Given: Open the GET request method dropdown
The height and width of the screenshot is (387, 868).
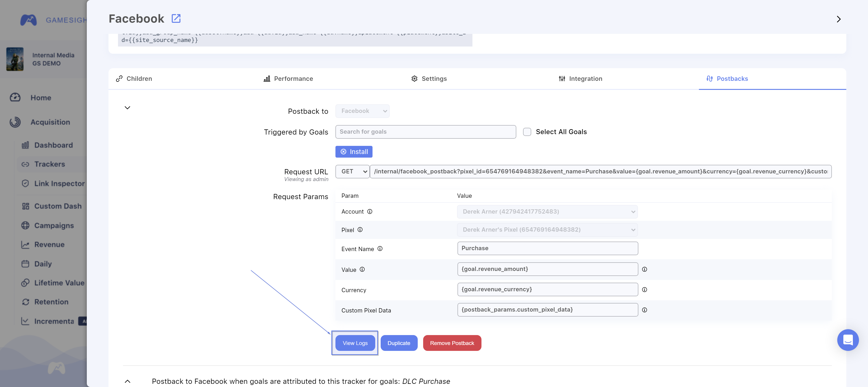Looking at the screenshot, I should coord(352,171).
